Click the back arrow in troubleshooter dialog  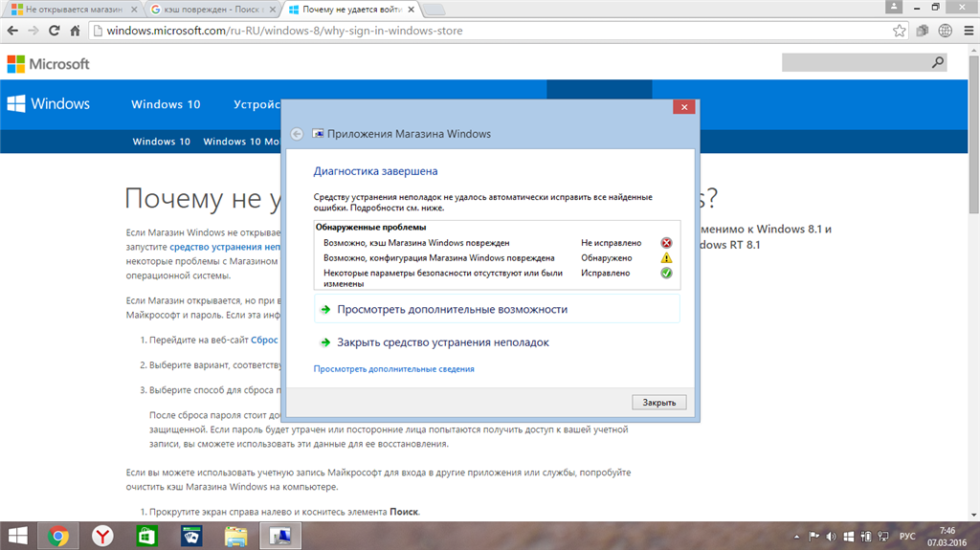point(297,134)
